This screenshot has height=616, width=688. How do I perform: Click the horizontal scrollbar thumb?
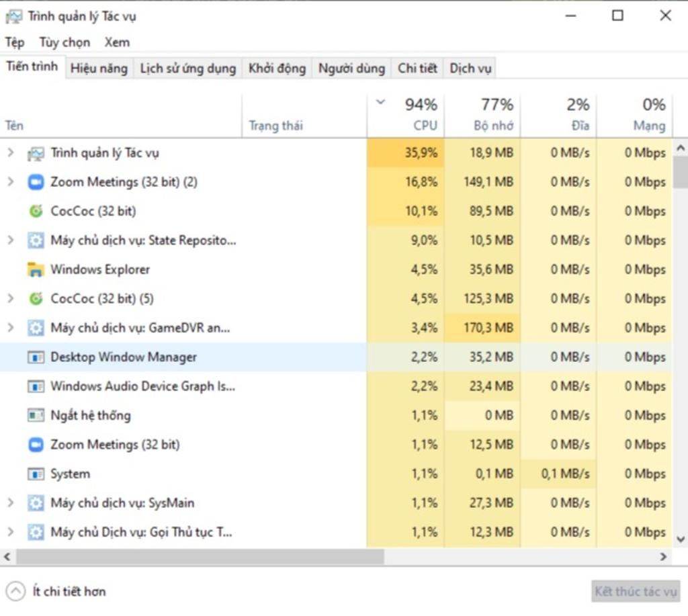click(200, 557)
